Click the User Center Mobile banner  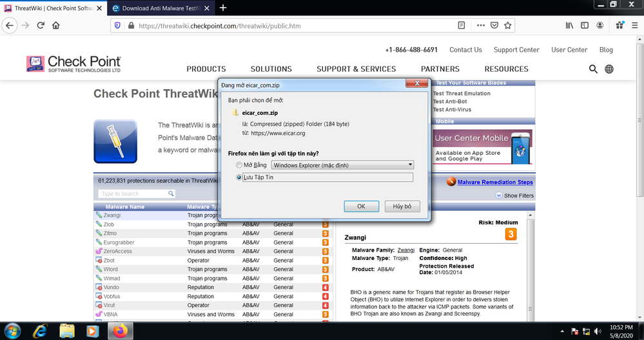coord(483,146)
